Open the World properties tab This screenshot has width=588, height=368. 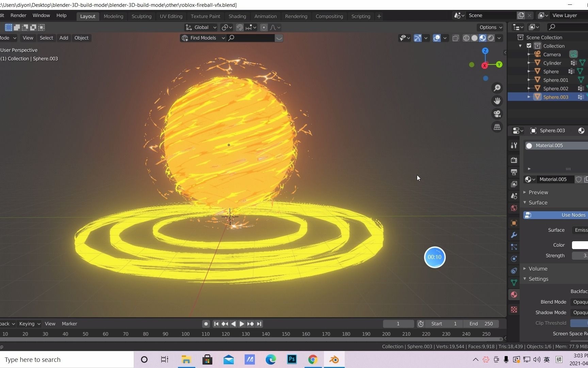[x=514, y=208]
